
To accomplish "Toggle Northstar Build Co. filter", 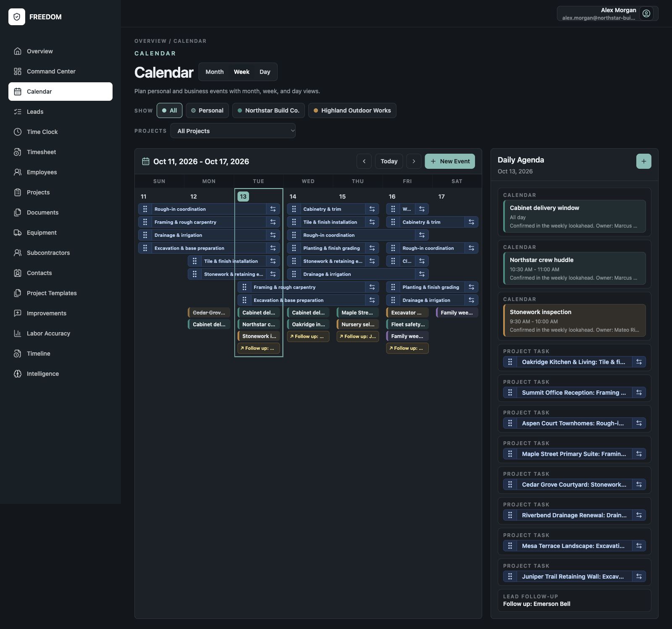I will tap(268, 110).
